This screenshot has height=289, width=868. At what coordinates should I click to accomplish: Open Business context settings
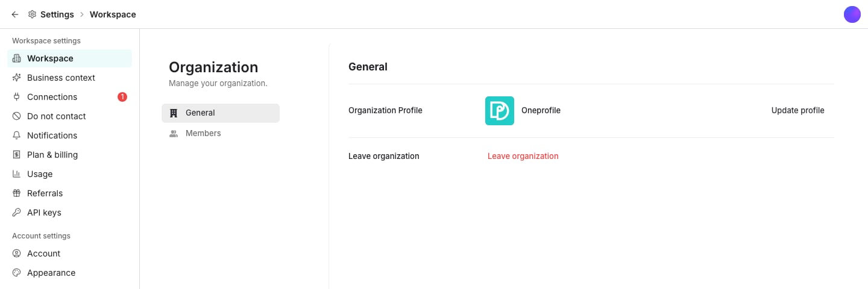69,78
